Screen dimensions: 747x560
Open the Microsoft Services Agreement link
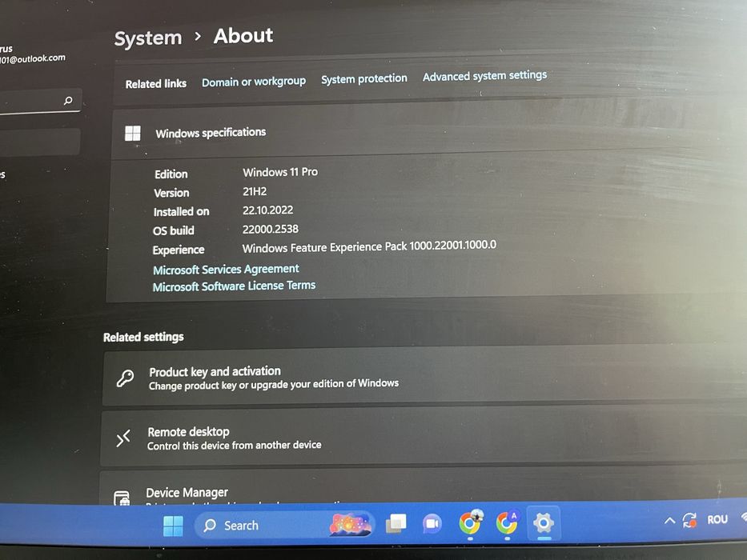pos(226,270)
